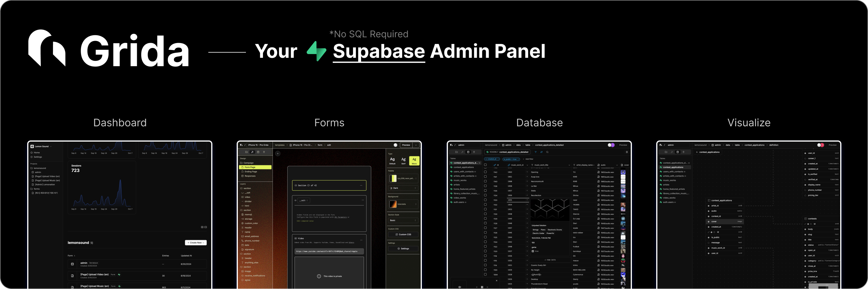Toggle the select-all checkbox in Database header
This screenshot has height=289, width=868.
tap(485, 165)
